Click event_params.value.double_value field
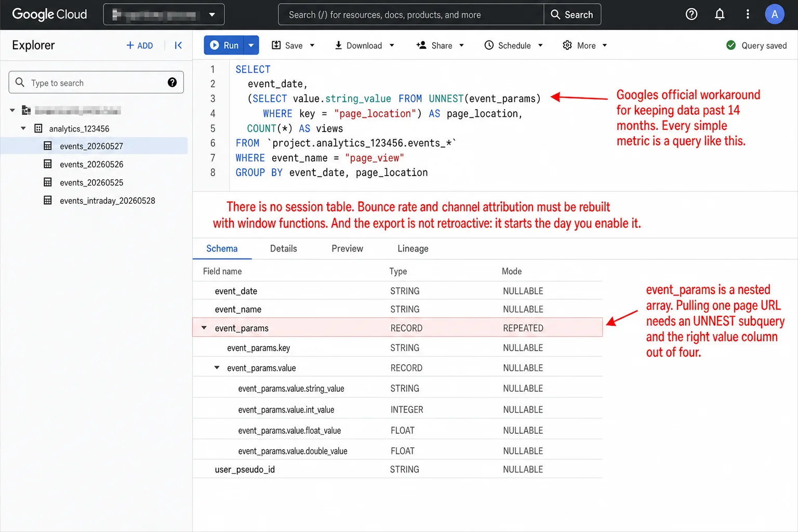798x532 pixels. click(x=292, y=451)
